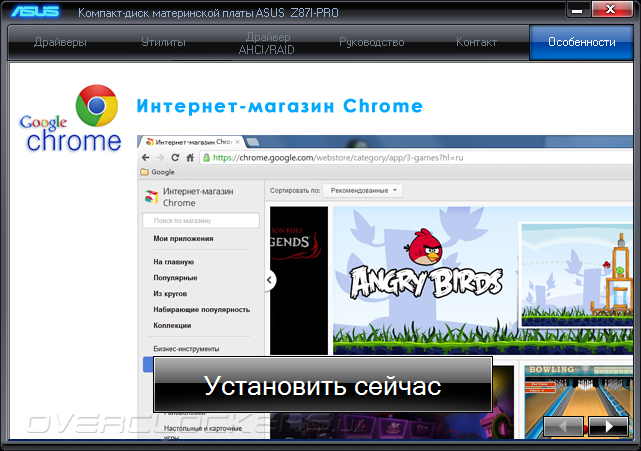Click the browser home icon
Screen dimensions: 641x451
click(190, 157)
